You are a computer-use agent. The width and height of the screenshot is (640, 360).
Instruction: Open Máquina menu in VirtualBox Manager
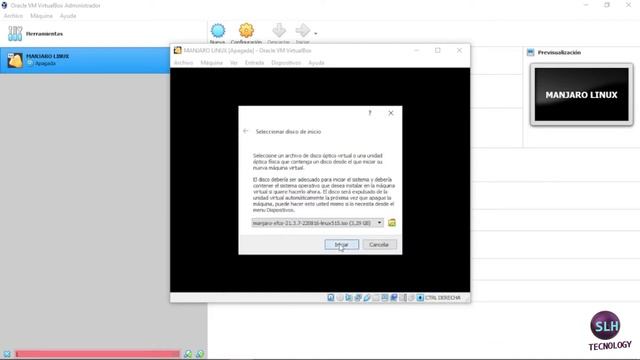click(x=41, y=16)
